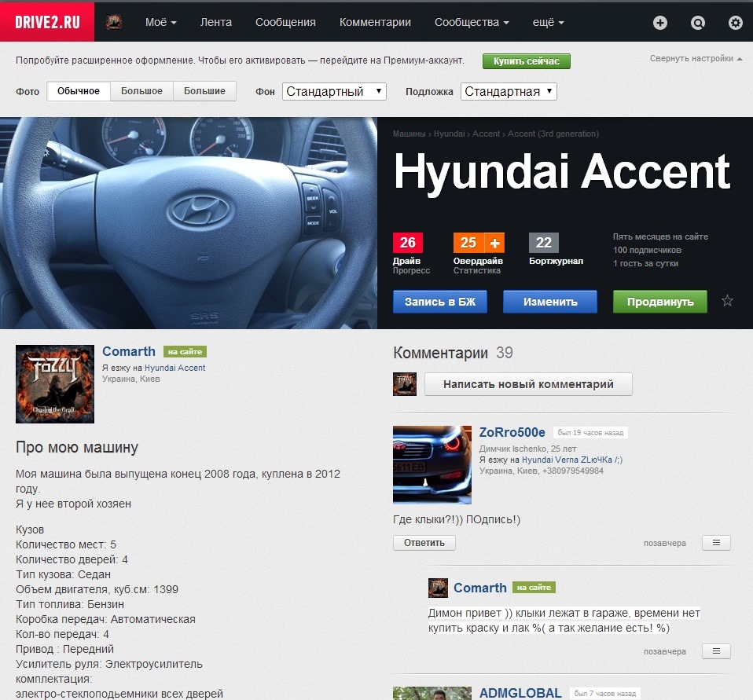Click 100 подписчиков text
Image resolution: width=753 pixels, height=700 pixels.
[647, 250]
